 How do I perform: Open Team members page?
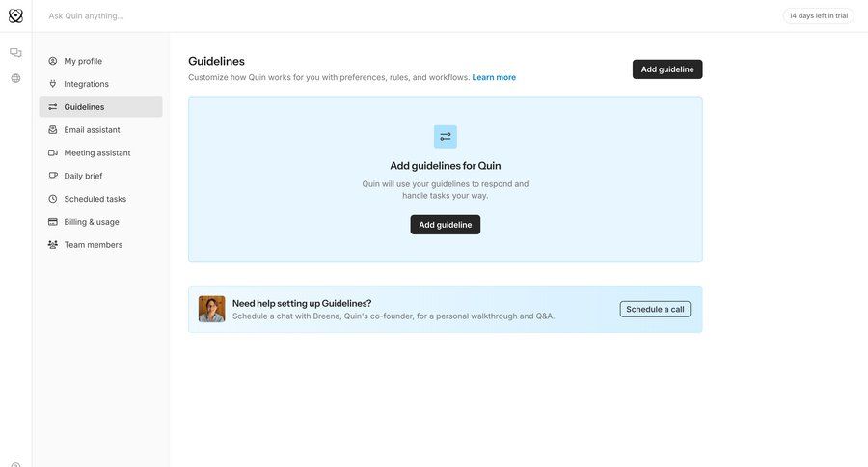[100, 245]
